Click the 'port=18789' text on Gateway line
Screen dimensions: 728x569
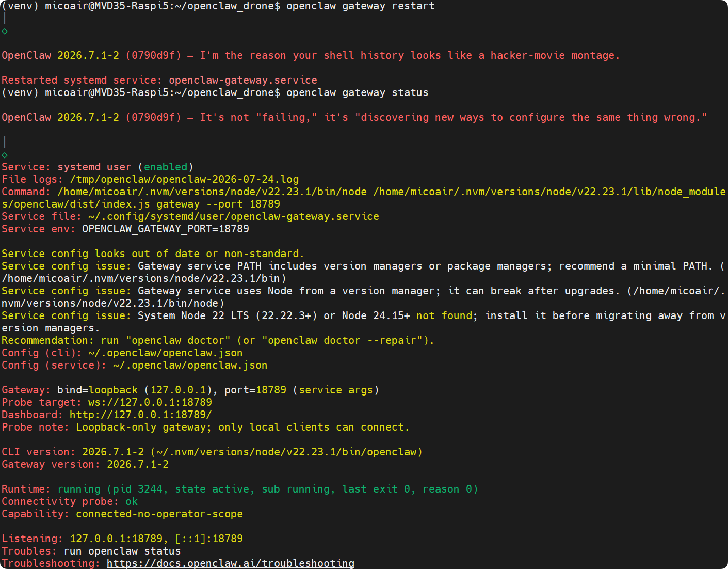pyautogui.click(x=255, y=390)
